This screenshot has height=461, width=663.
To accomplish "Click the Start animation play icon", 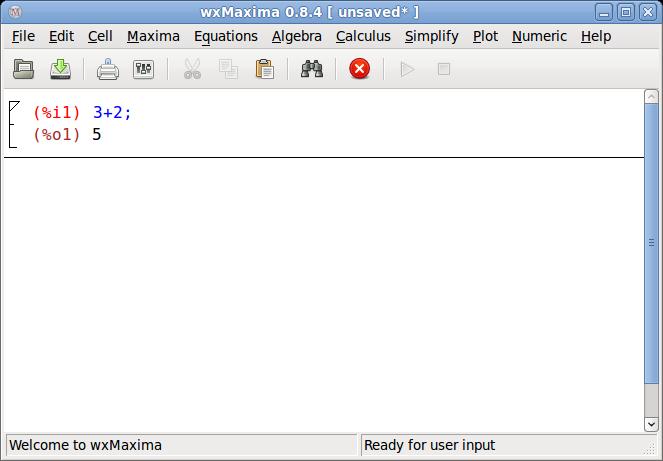I will coord(407,69).
